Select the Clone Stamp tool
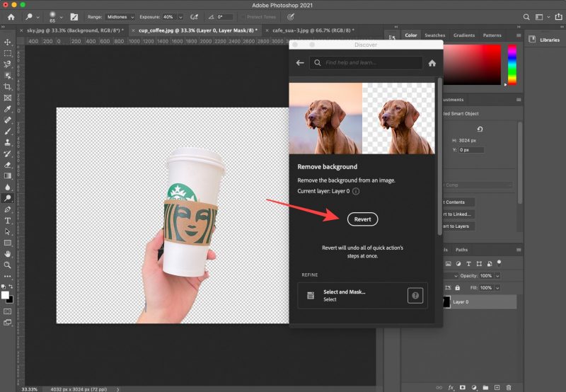The width and height of the screenshot is (566, 392). pyautogui.click(x=7, y=142)
